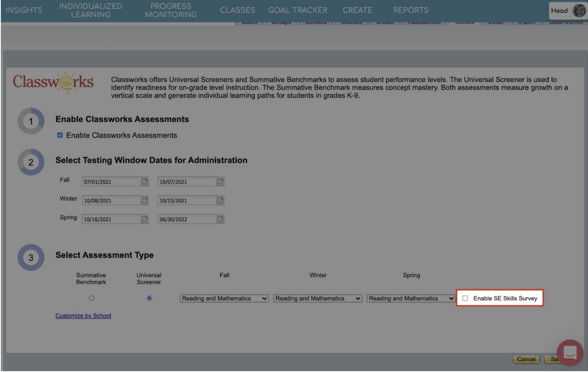Click the Head user profile avatar
This screenshot has width=588, height=372.
(579, 10)
